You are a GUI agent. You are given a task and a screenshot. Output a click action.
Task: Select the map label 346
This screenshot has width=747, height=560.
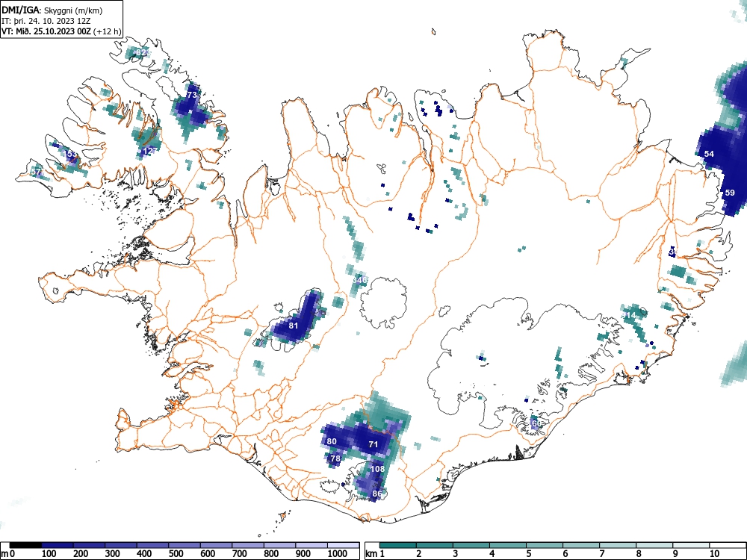tap(359, 279)
